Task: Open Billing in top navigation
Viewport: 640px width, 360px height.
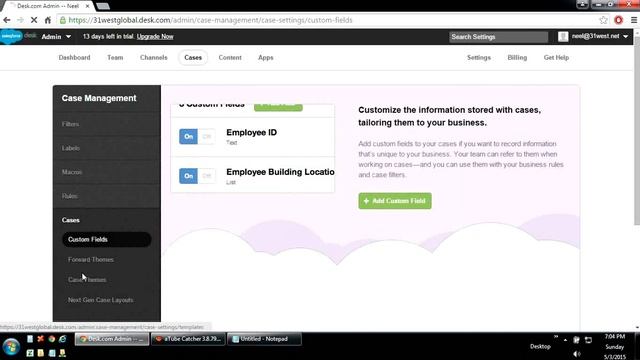Action: pyautogui.click(x=517, y=58)
